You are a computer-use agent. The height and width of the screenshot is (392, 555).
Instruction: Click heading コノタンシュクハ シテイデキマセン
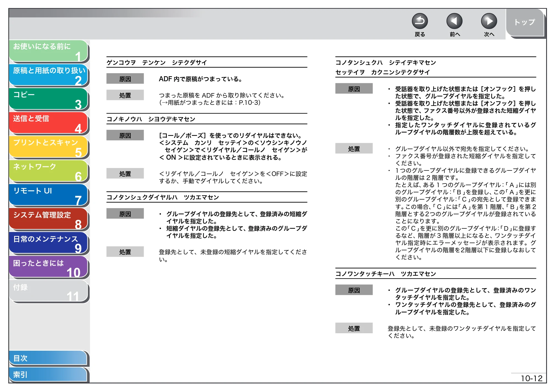(x=386, y=63)
